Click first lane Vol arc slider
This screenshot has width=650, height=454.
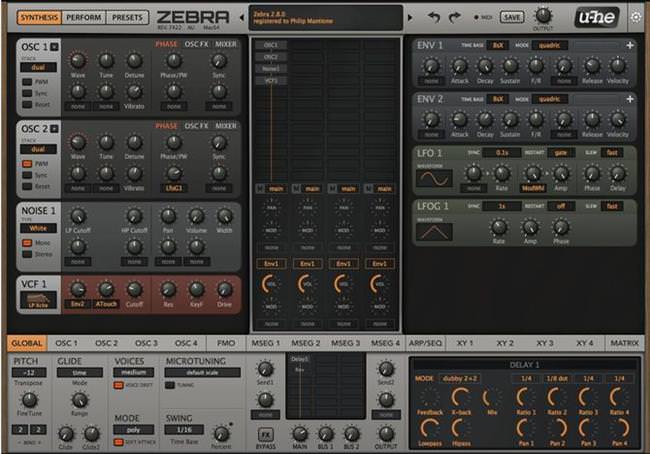(271, 284)
